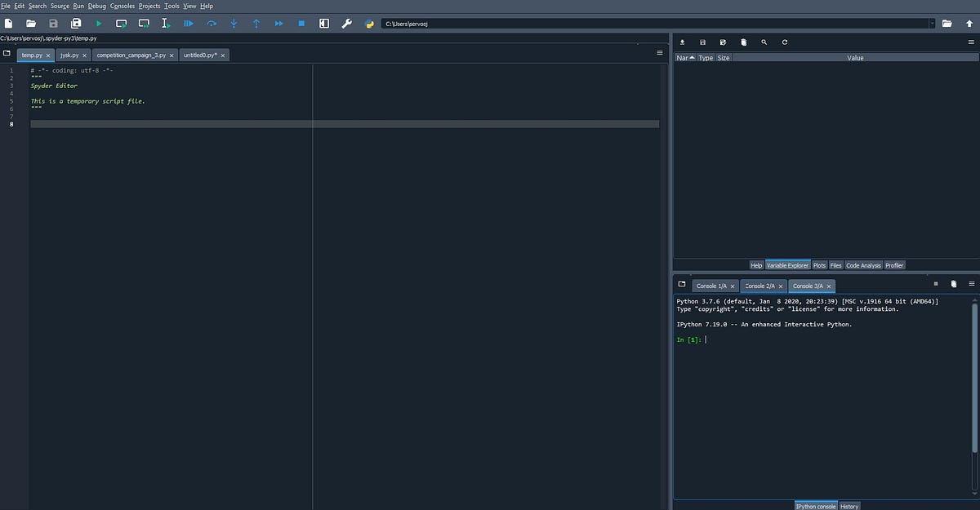
Task: Open the working directory dropdown
Action: [931, 23]
